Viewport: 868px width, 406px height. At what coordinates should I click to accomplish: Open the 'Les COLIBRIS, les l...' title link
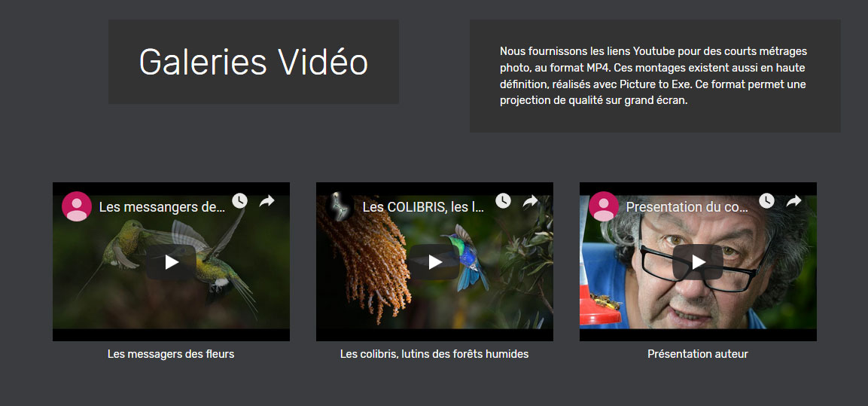click(424, 207)
